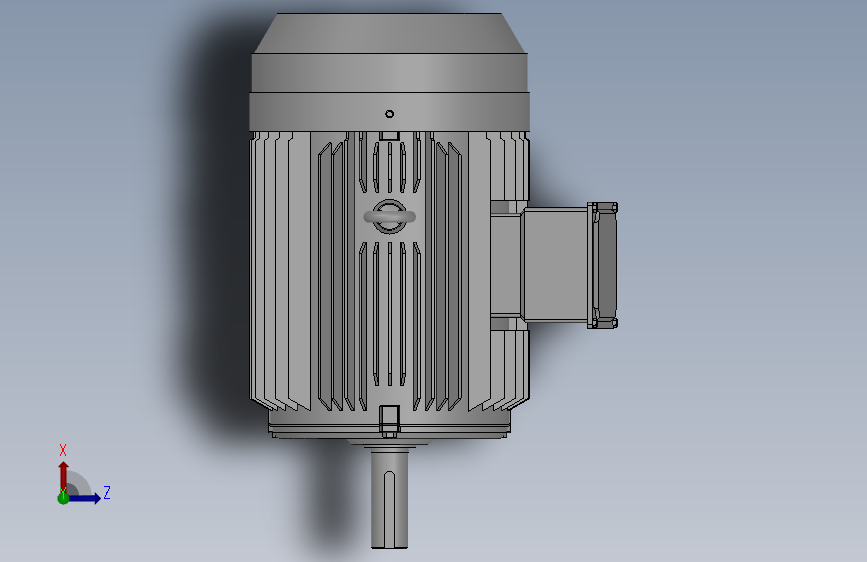The image size is (867, 562).
Task: Select the tapered fan cover top
Action: point(389,33)
